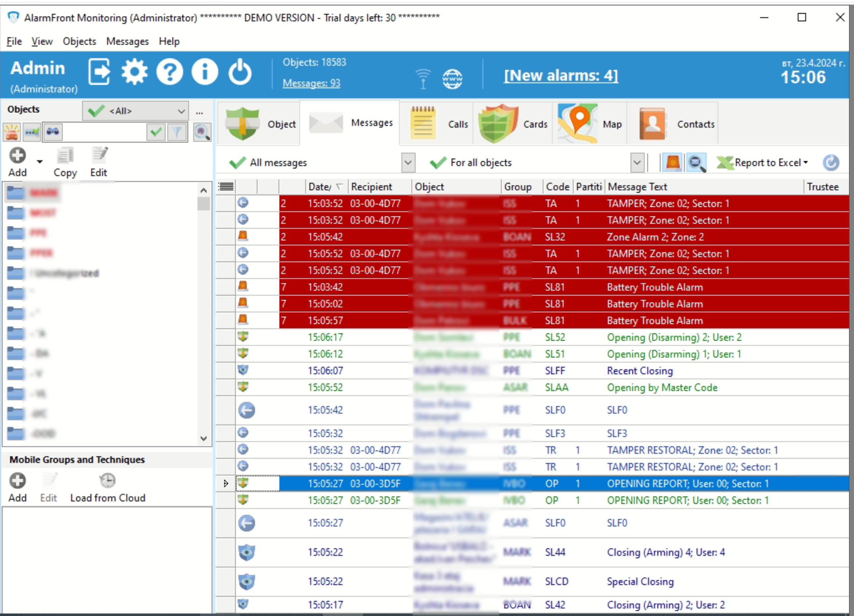
Task: Select the Closing (Arming) 4; User: 4 row
Action: pos(533,552)
